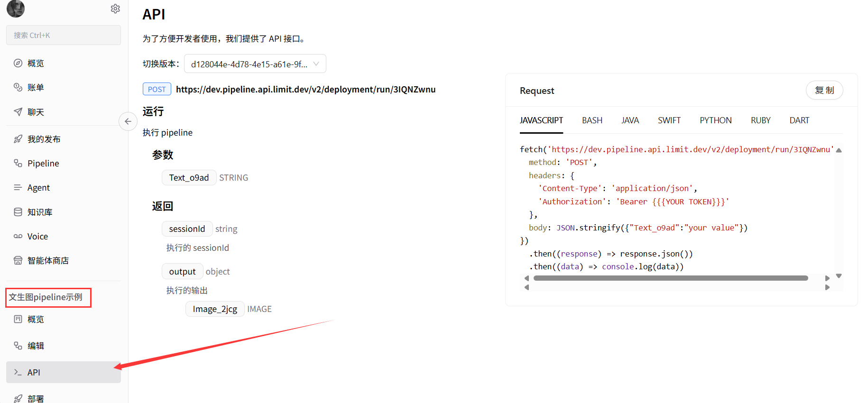The image size is (868, 403).
Task: Open 我的发布 rocket icon
Action: point(18,139)
